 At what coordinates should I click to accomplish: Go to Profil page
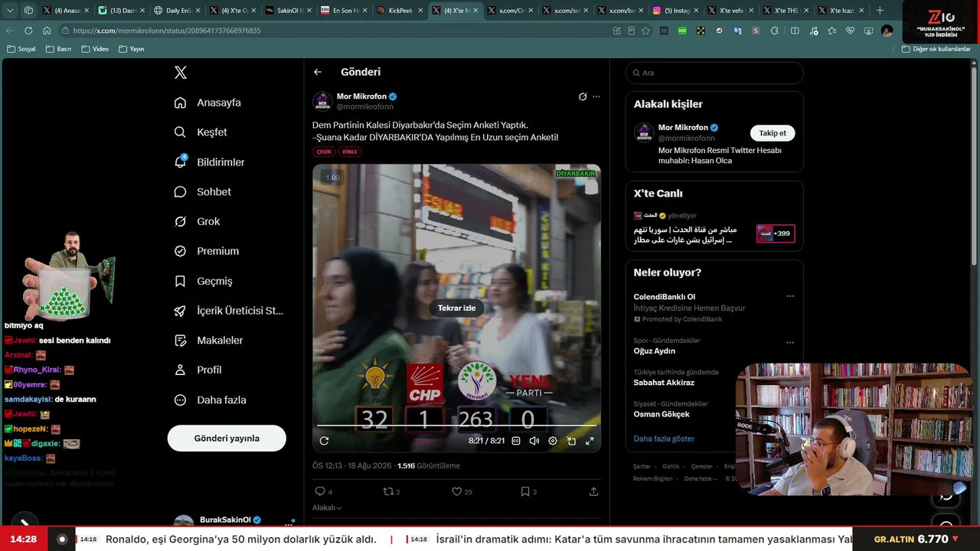coord(198,370)
